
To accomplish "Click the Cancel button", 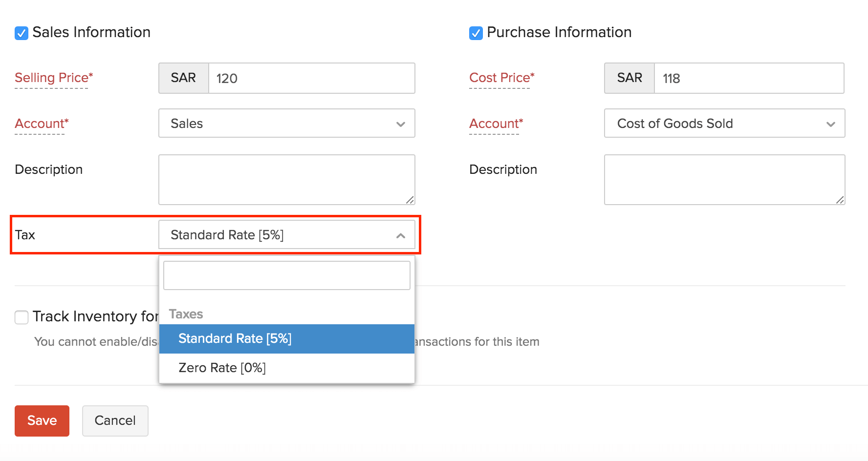I will 115,420.
